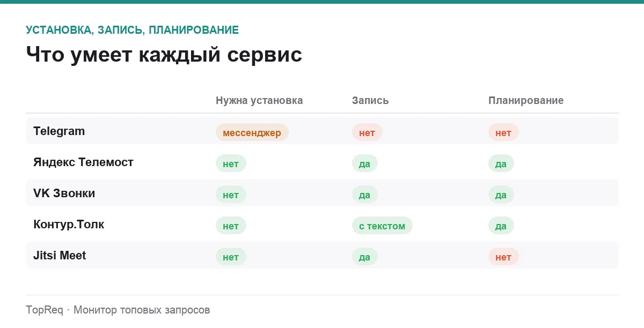644x328 pixels.
Task: Select the Telegram row label
Action: click(x=59, y=131)
